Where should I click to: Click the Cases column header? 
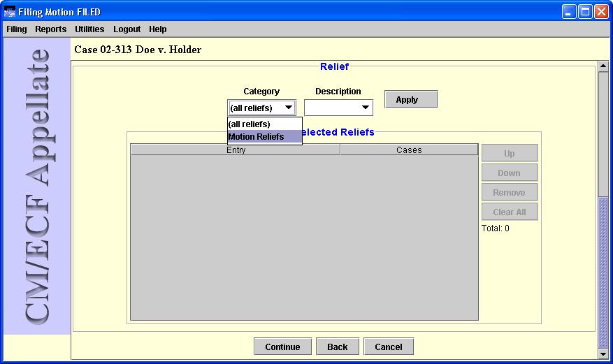(409, 150)
